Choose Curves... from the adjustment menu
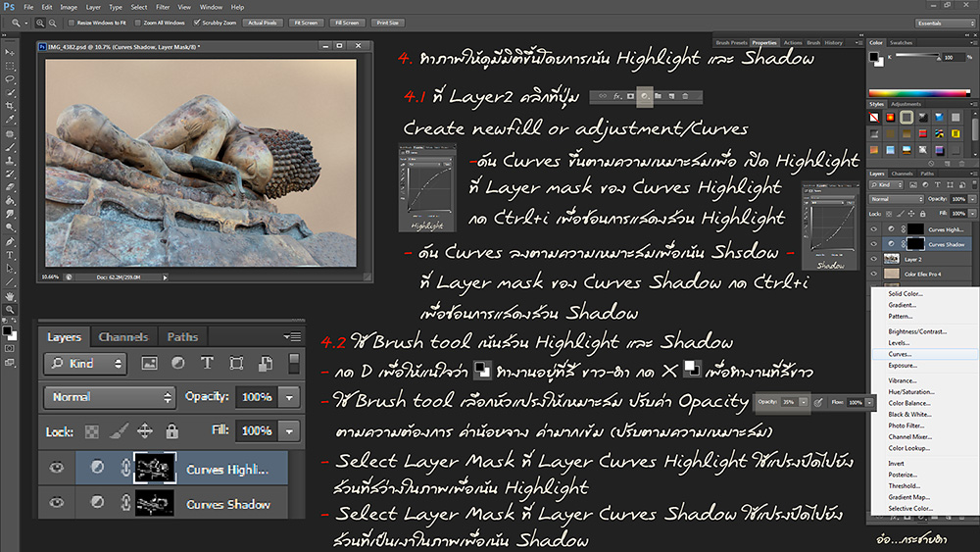 (901, 354)
